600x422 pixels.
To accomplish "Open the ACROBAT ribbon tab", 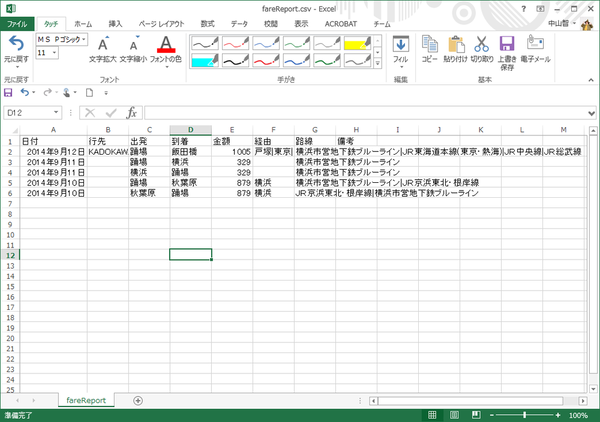I will (x=341, y=24).
